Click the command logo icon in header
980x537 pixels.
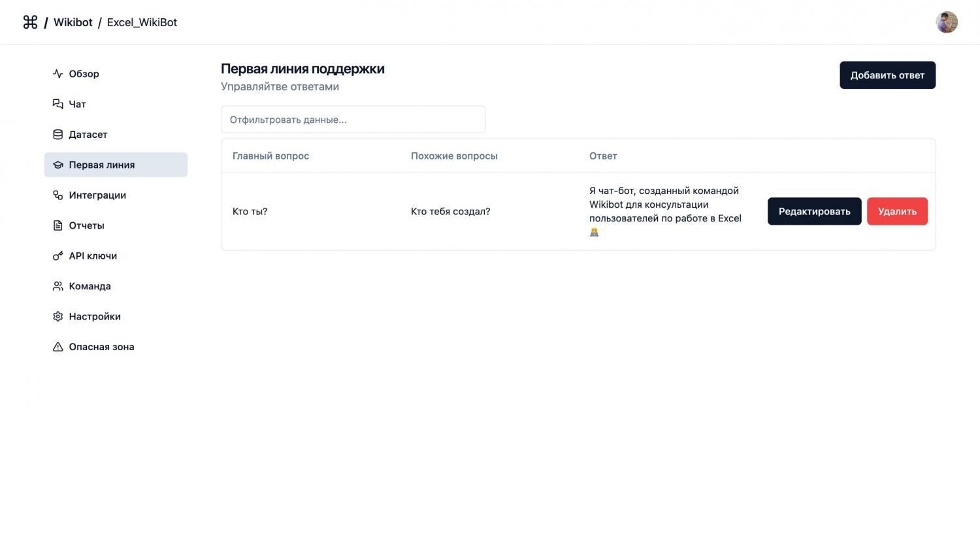click(x=30, y=22)
